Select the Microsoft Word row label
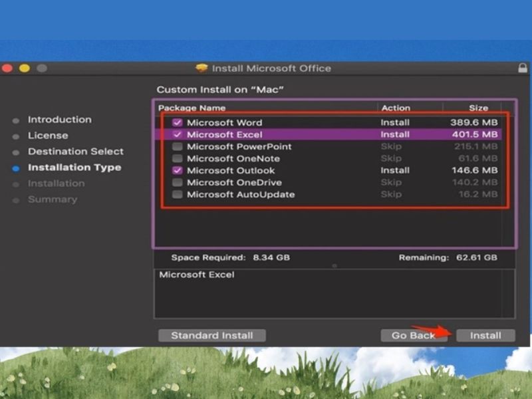 coord(224,122)
